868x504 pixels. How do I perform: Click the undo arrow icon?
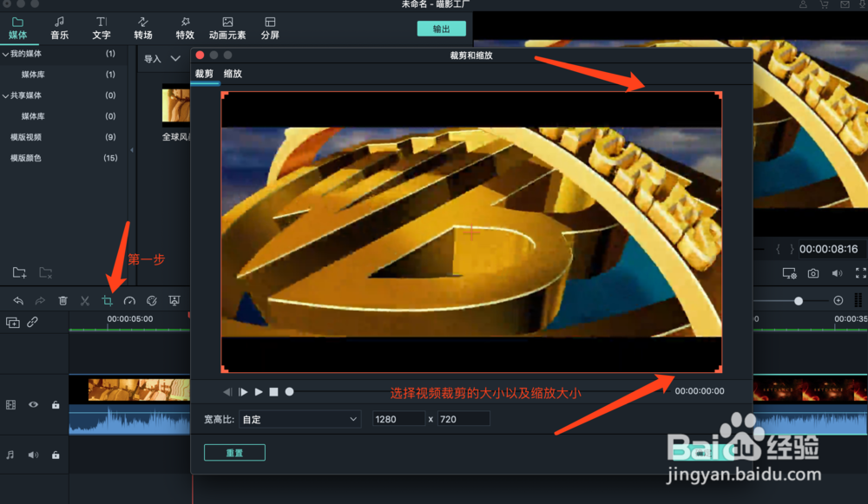(18, 300)
